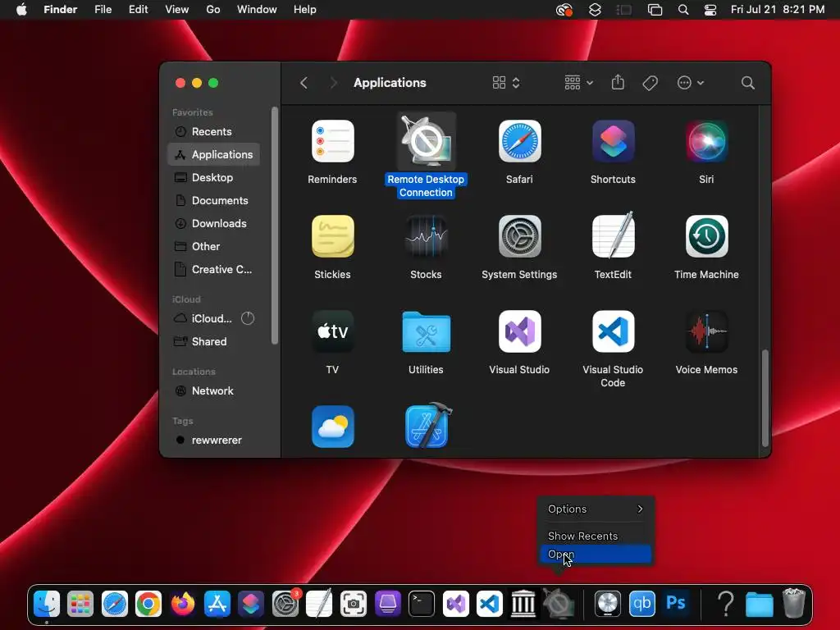Viewport: 840px width, 630px height.
Task: Open Spotlight search in the menu bar
Action: pyautogui.click(x=683, y=10)
